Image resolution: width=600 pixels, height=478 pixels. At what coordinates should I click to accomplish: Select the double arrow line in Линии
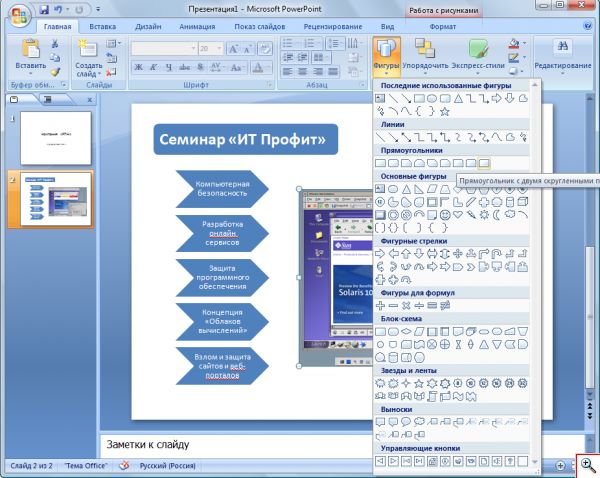406,137
